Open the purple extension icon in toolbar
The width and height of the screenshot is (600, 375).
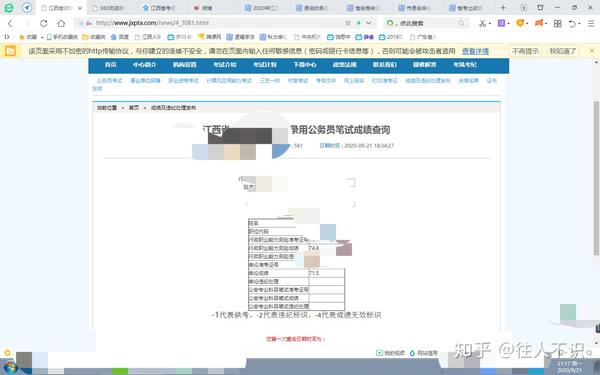pos(501,23)
